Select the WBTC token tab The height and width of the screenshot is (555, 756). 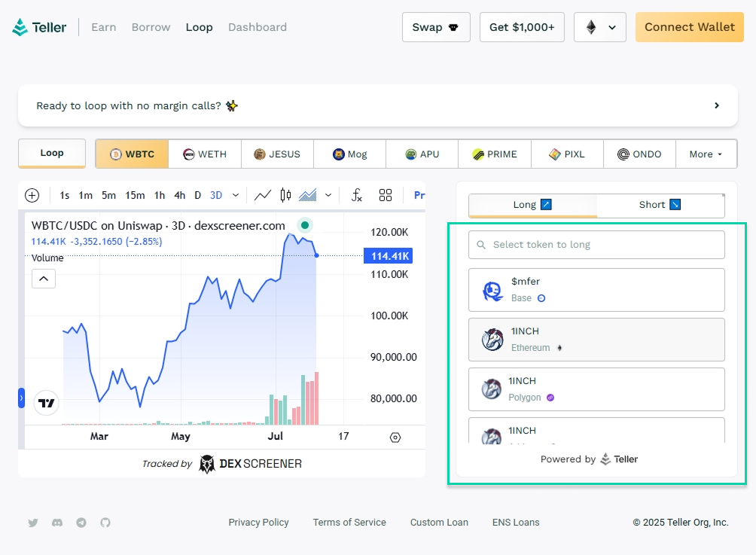click(132, 154)
